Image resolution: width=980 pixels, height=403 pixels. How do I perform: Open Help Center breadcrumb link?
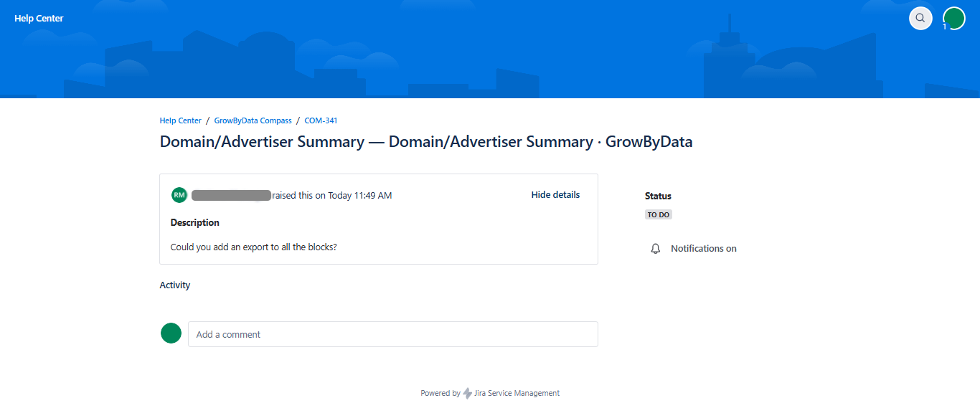point(181,120)
